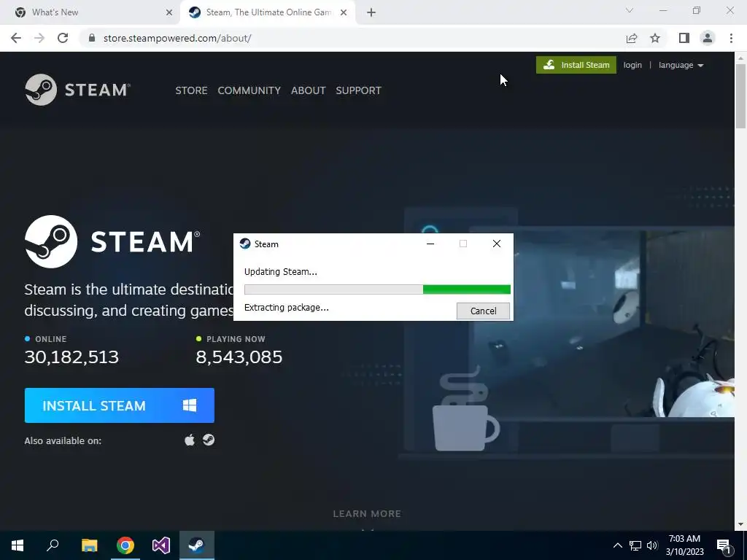Open the STORE menu
747x560 pixels.
191,90
